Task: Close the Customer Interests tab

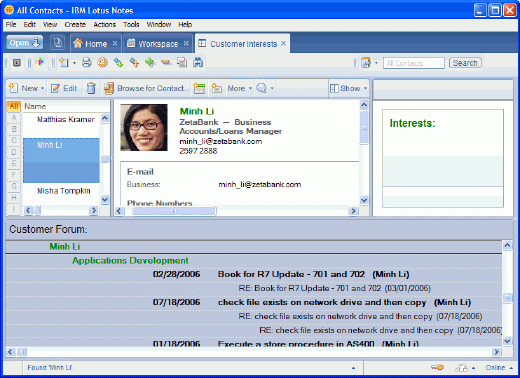Action: pyautogui.click(x=283, y=43)
